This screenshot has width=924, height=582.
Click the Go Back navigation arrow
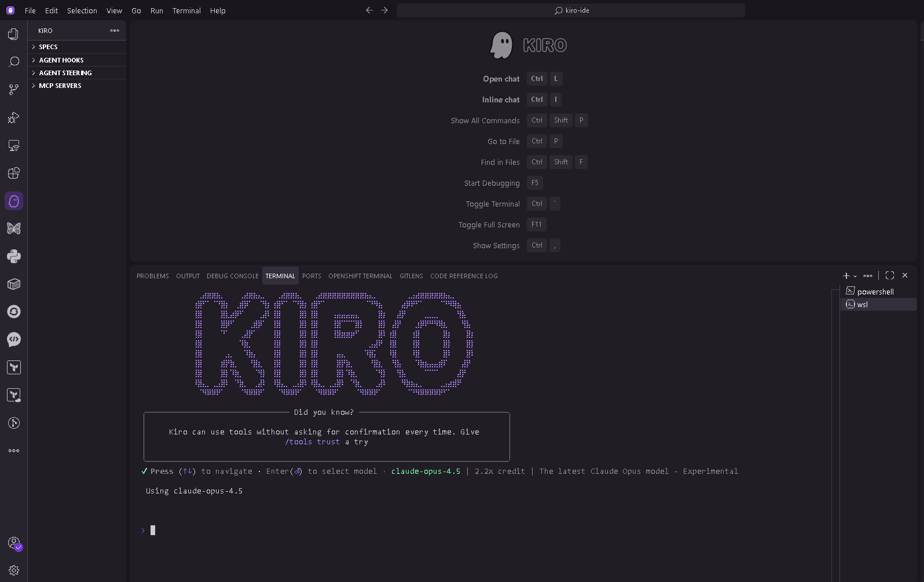(x=369, y=10)
